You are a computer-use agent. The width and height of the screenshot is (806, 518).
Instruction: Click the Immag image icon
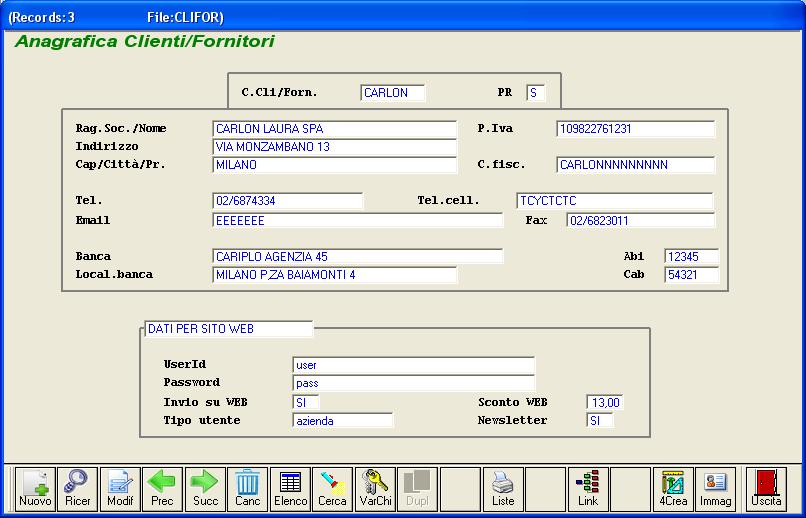(715, 489)
